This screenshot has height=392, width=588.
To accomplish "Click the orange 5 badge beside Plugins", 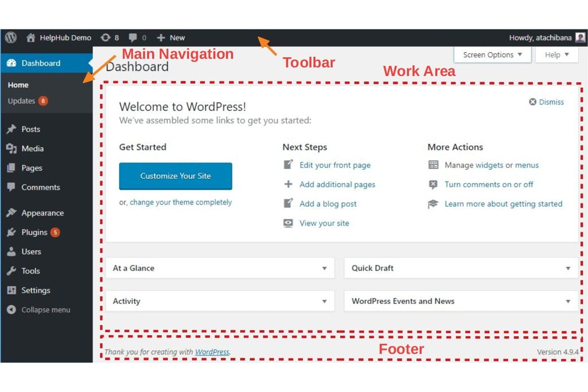I will pyautogui.click(x=55, y=232).
